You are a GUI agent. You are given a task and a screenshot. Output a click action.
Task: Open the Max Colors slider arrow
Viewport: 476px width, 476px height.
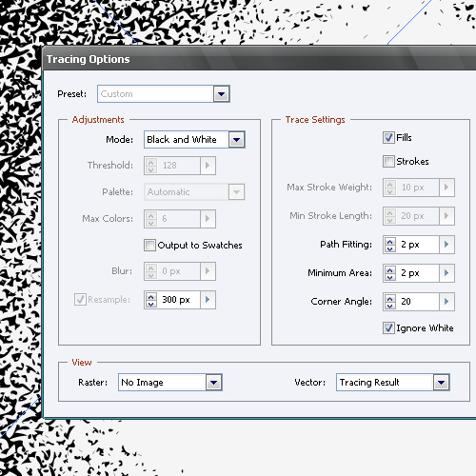[x=208, y=219]
